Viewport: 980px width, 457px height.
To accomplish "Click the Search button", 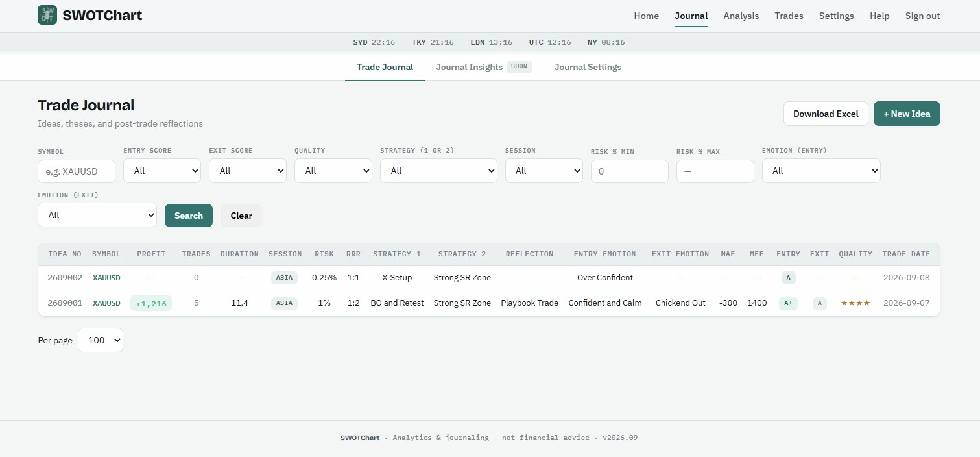I will point(189,216).
